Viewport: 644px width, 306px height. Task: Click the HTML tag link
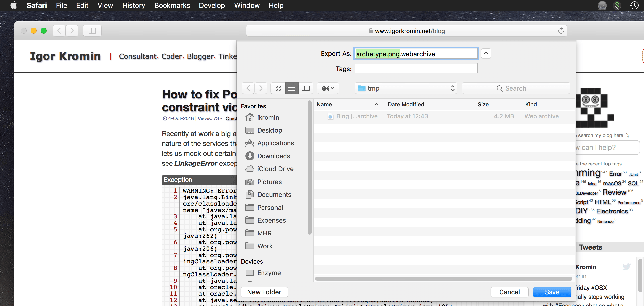click(602, 202)
